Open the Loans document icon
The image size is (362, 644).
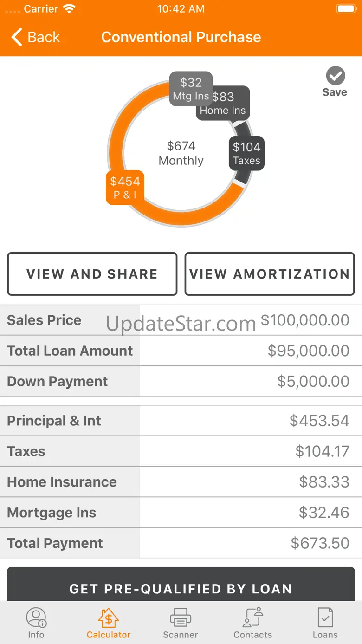point(325,618)
